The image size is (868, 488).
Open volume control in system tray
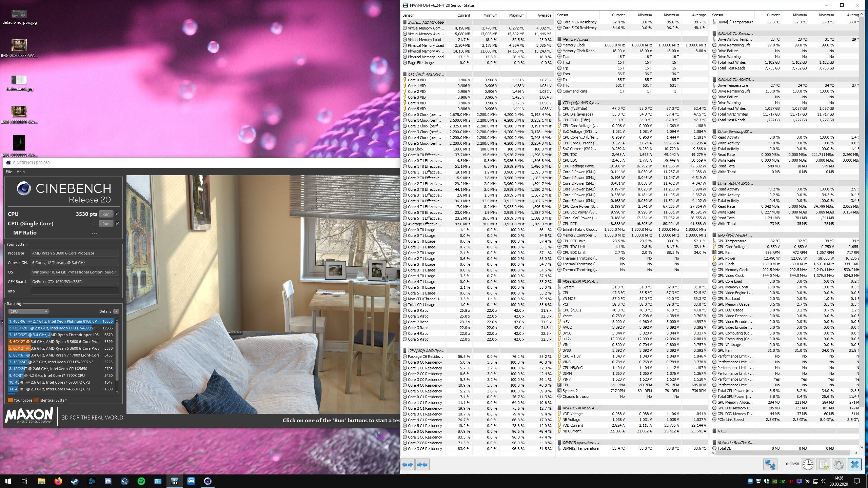pyautogui.click(x=823, y=481)
